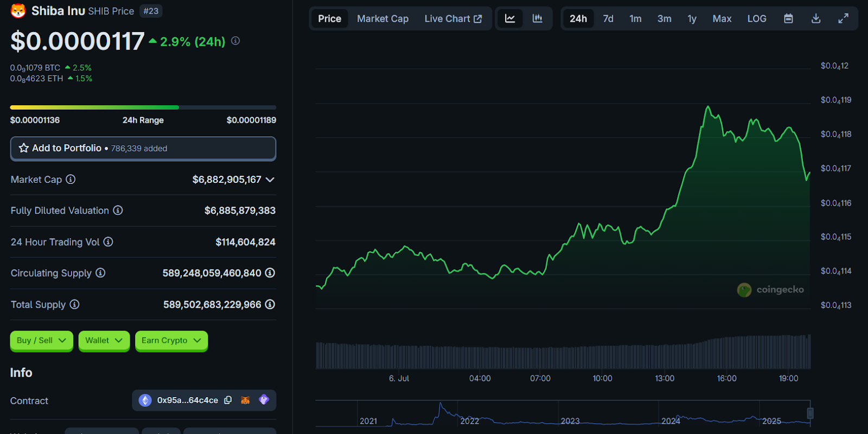Select the line chart view icon
Image resolution: width=868 pixels, height=434 pixels.
tap(510, 18)
